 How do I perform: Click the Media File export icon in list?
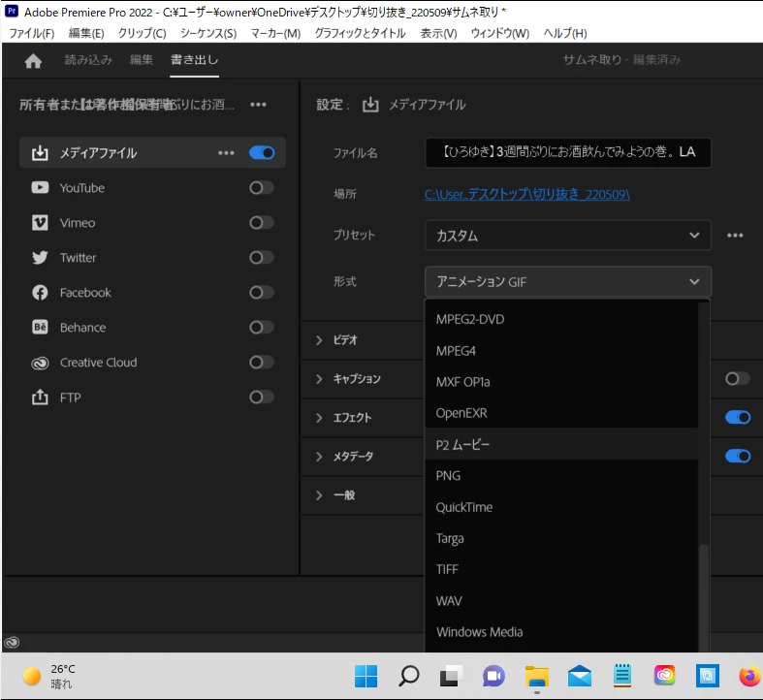40,153
